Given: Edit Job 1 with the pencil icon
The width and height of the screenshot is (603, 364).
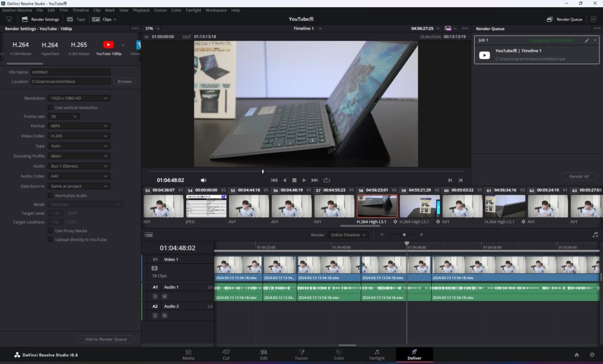Looking at the screenshot, I should click(587, 41).
